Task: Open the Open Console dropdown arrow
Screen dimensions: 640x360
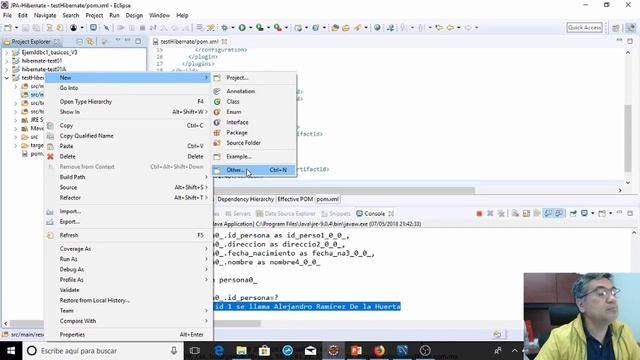Action: pos(610,213)
